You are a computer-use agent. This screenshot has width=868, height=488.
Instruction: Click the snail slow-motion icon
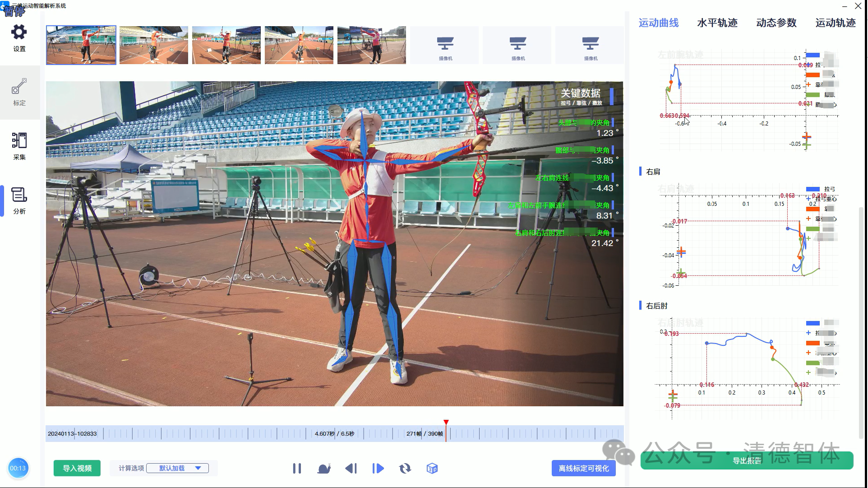[324, 469]
